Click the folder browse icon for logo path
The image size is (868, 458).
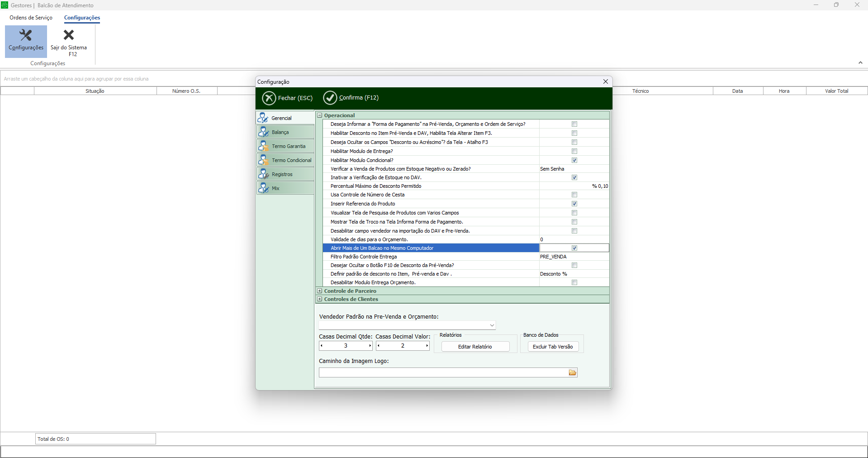click(573, 372)
